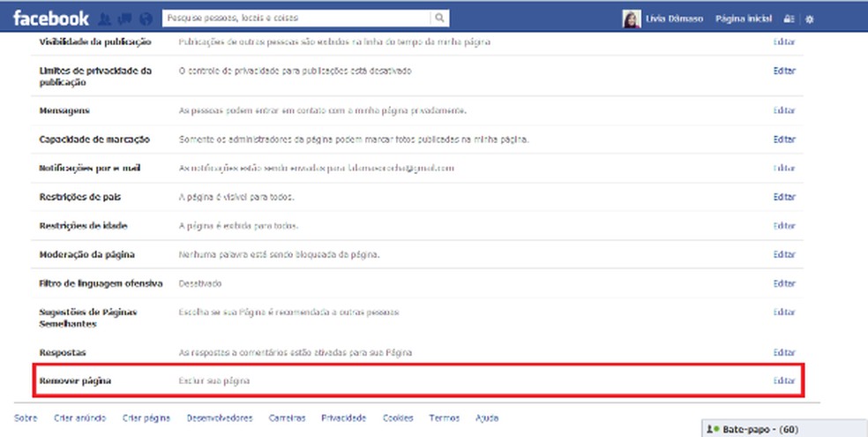Open Criar página footer link

click(x=146, y=418)
